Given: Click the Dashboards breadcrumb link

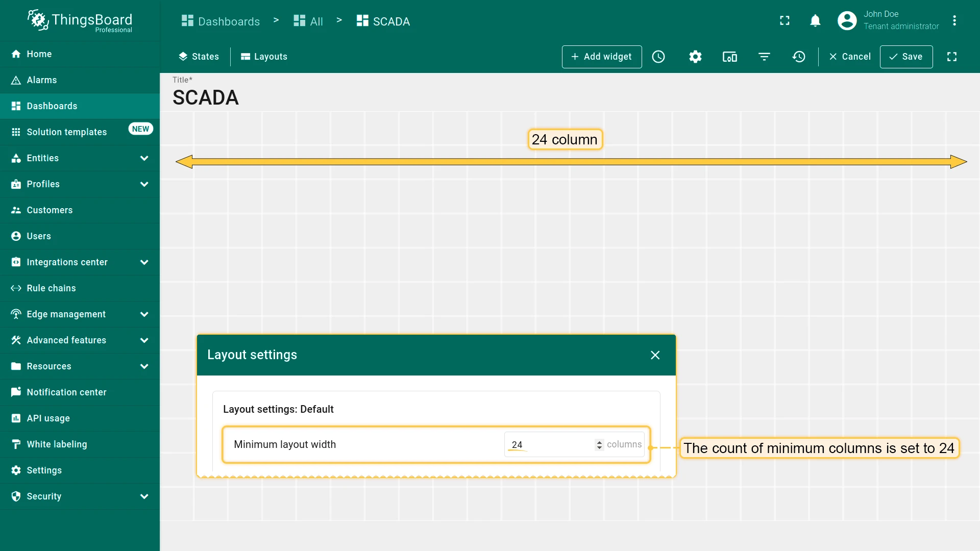Looking at the screenshot, I should click(220, 21).
